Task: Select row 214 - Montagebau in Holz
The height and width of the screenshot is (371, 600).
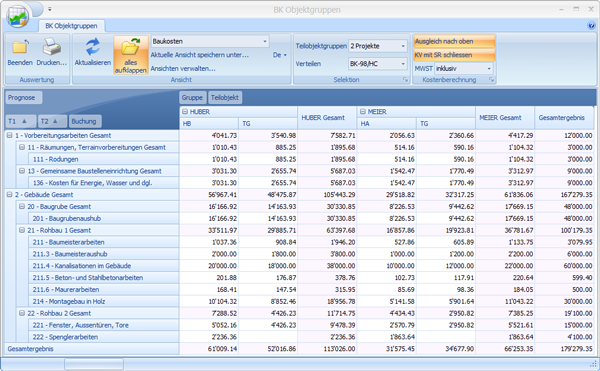Action: click(x=103, y=301)
